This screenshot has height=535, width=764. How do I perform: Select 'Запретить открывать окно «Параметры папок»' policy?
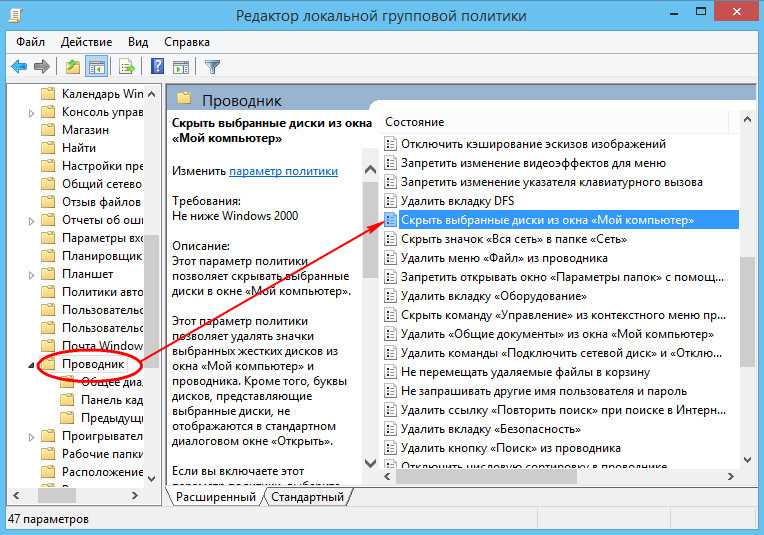point(562,277)
